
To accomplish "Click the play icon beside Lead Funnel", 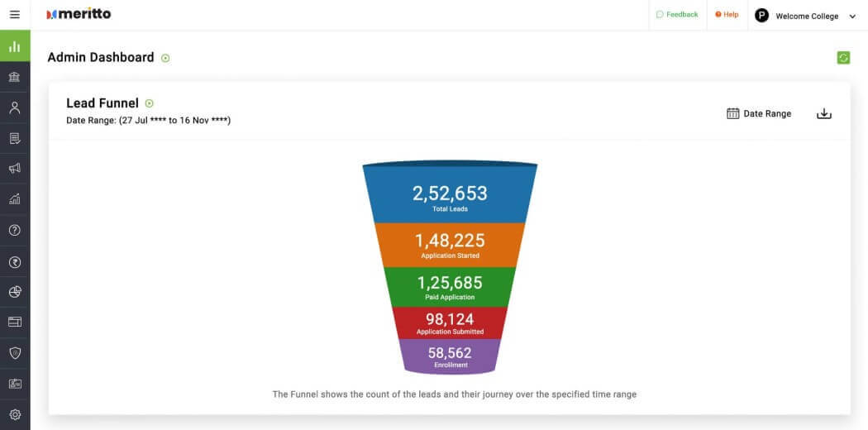I will tap(149, 103).
